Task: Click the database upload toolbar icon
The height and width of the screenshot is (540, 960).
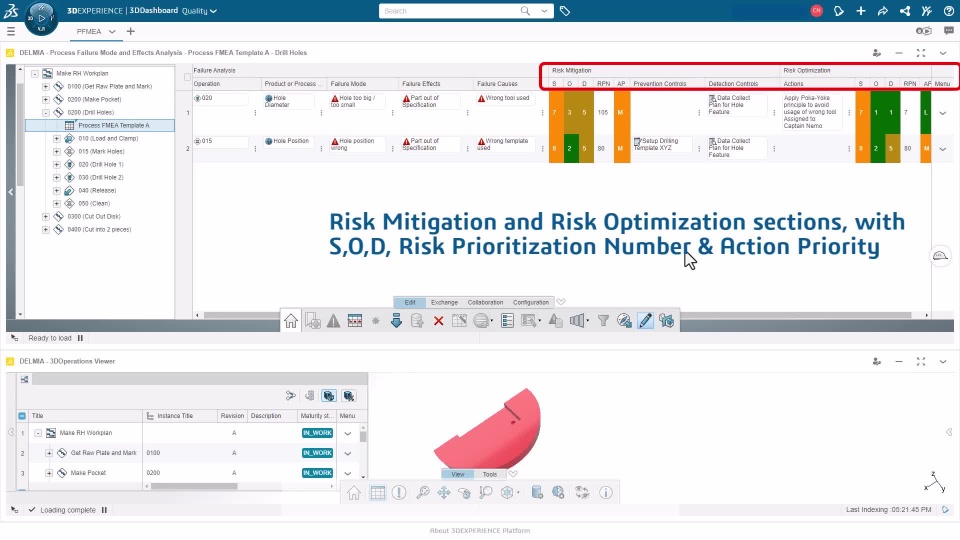Action: point(417,321)
